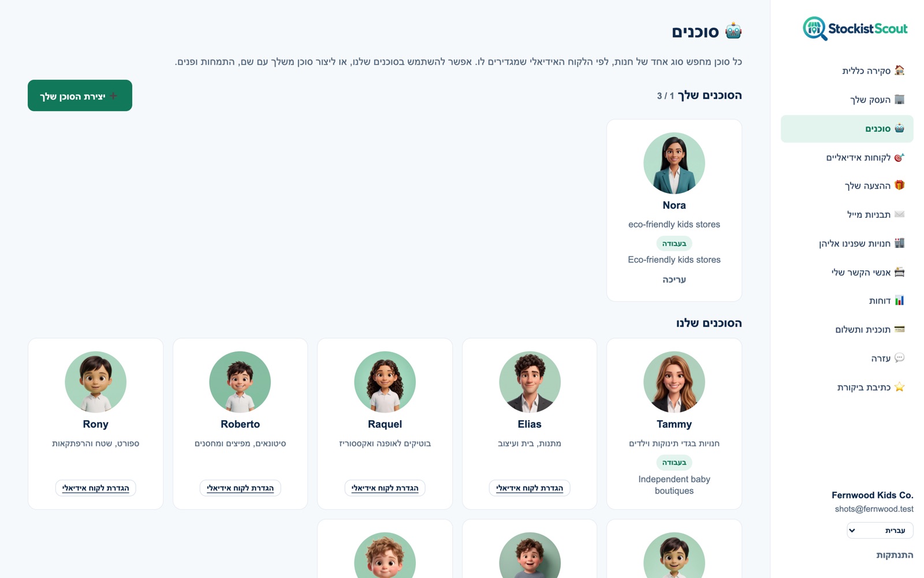Click the התנתקות logout link

click(895, 555)
